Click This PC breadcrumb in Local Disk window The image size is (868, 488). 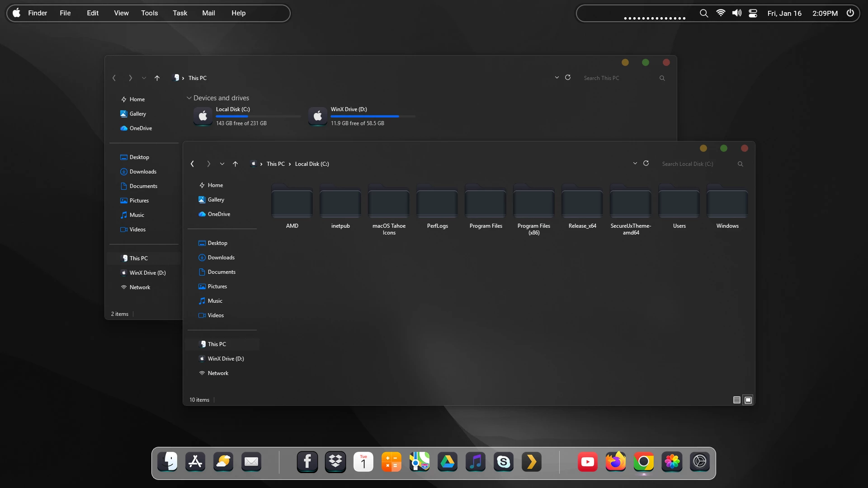276,164
